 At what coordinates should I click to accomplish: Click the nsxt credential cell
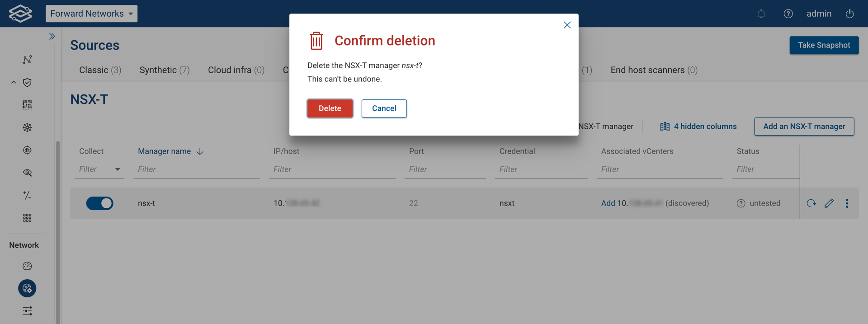(507, 203)
